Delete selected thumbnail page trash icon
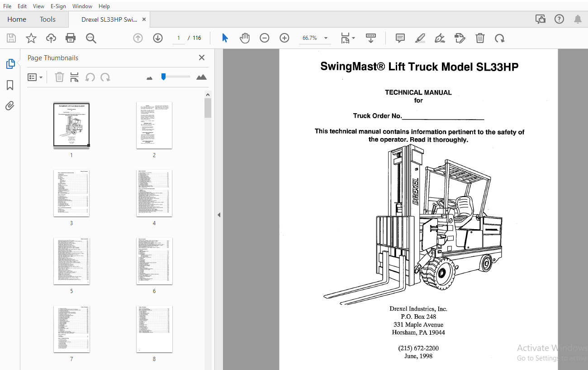588x370 pixels. coord(59,77)
